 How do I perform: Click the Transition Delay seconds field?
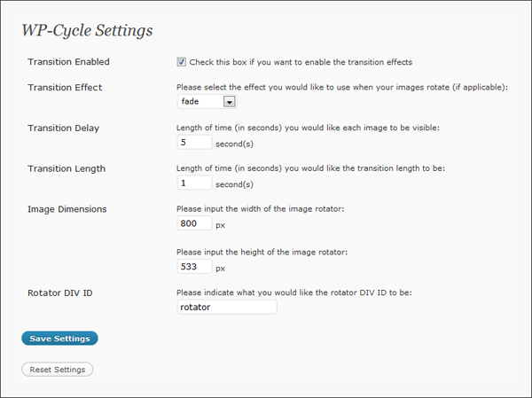click(194, 143)
